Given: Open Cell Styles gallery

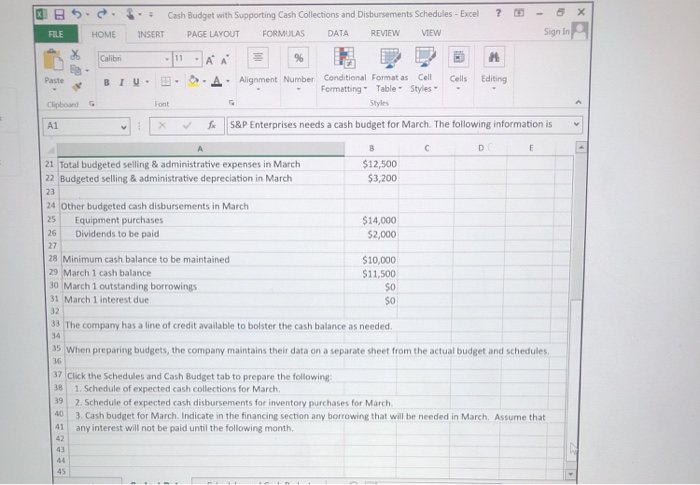Looking at the screenshot, I should [x=424, y=69].
